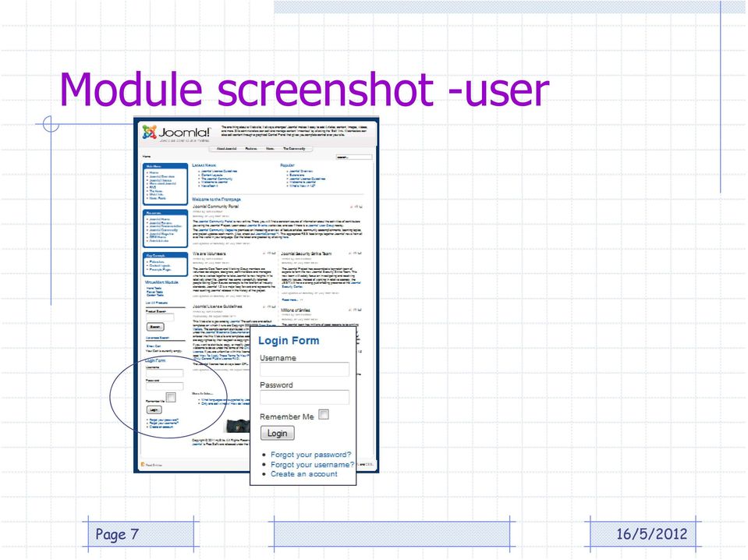Click the site search box in header

[354, 157]
